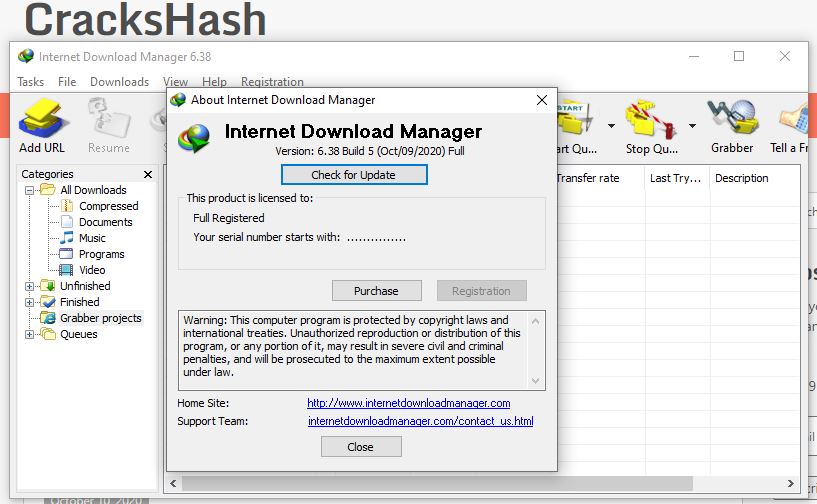
Task: Select the Documents category
Action: click(x=106, y=222)
